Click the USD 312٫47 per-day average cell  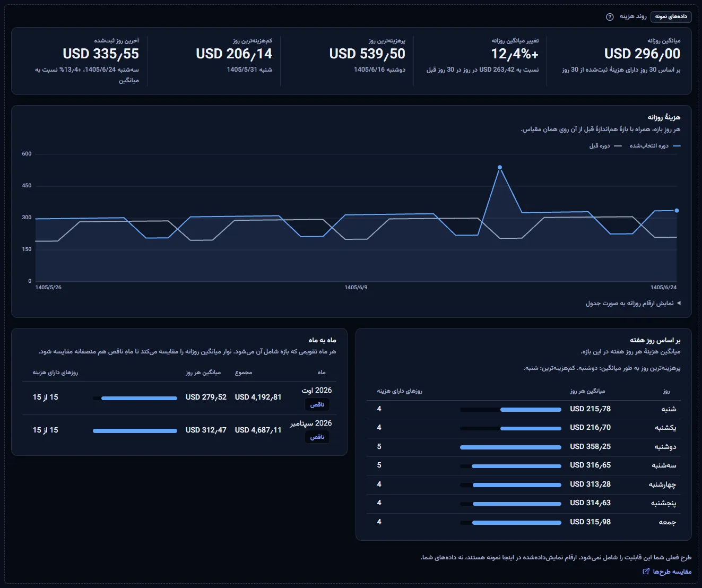pos(206,430)
